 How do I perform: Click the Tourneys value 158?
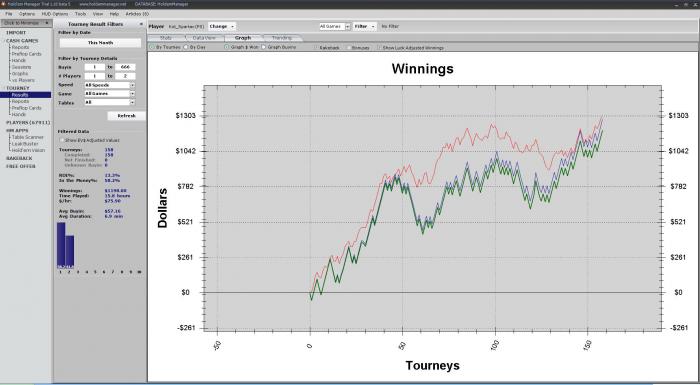click(109, 150)
